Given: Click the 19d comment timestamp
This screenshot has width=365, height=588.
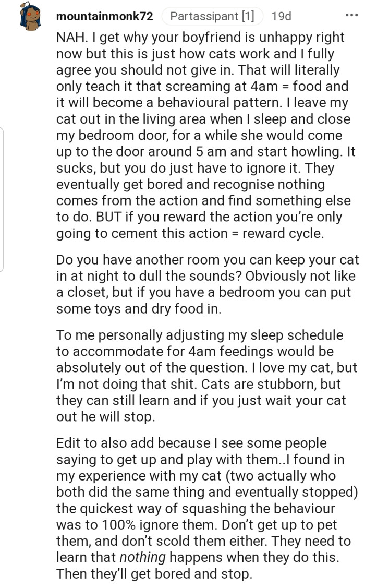Looking at the screenshot, I should coord(282,16).
